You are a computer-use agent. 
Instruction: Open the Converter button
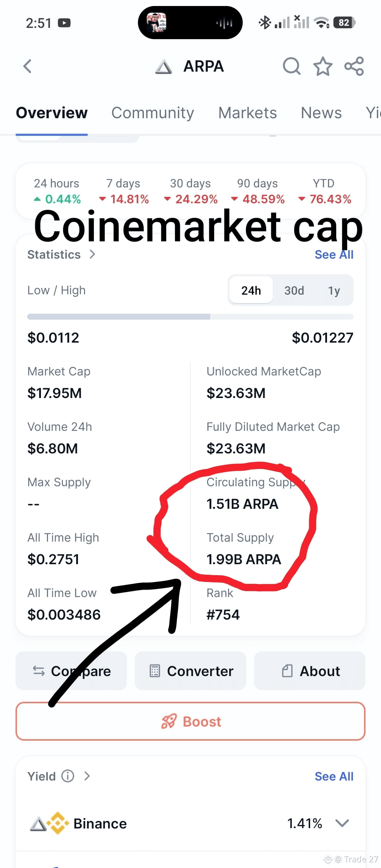coord(190,671)
